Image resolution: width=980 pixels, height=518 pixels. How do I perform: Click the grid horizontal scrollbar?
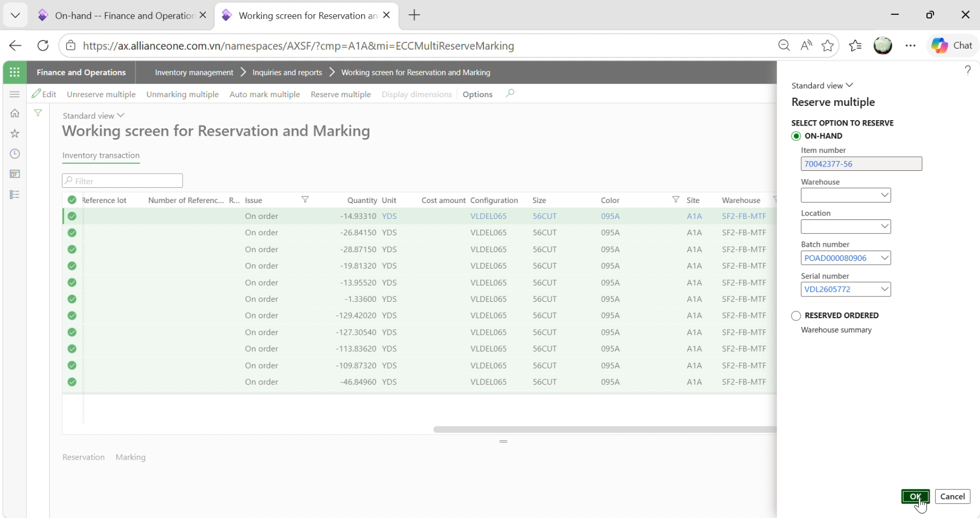coord(605,430)
